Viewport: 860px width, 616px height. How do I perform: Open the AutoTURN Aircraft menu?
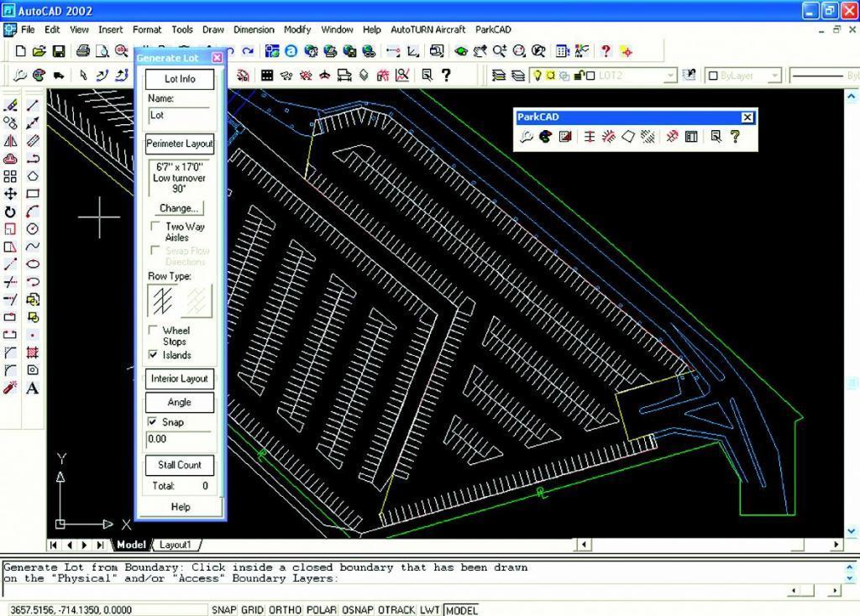pos(427,29)
